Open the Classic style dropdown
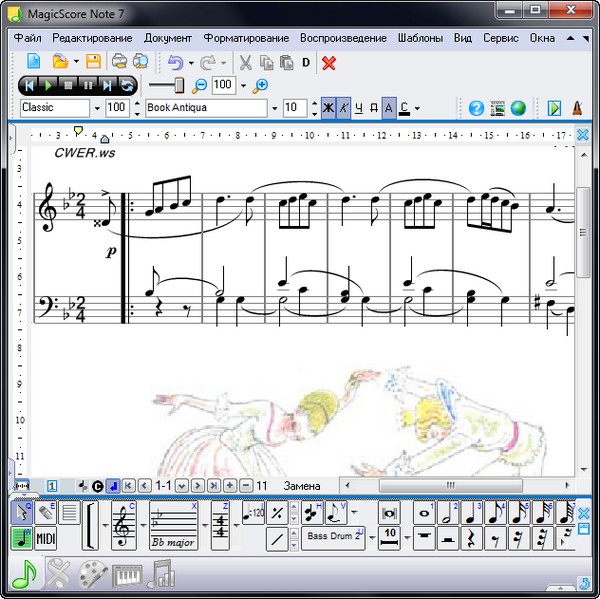The height and width of the screenshot is (599, 600). [x=97, y=108]
